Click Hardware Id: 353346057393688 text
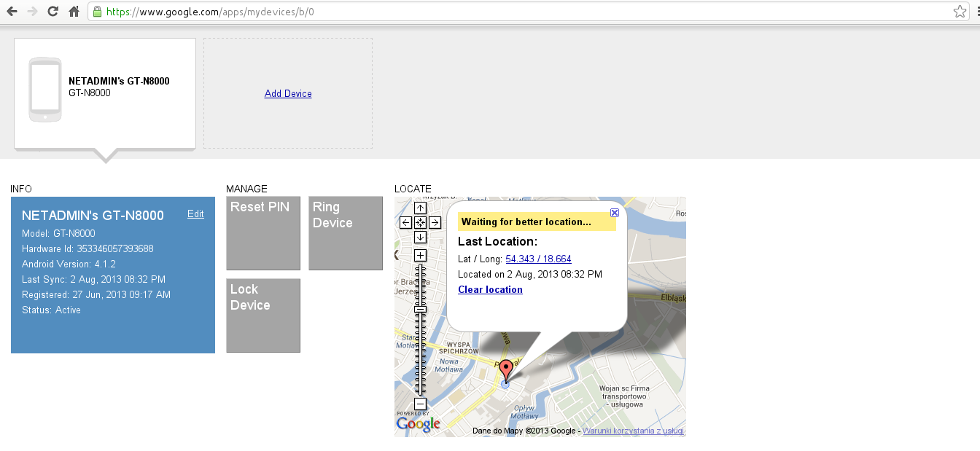The image size is (980, 451). (87, 249)
